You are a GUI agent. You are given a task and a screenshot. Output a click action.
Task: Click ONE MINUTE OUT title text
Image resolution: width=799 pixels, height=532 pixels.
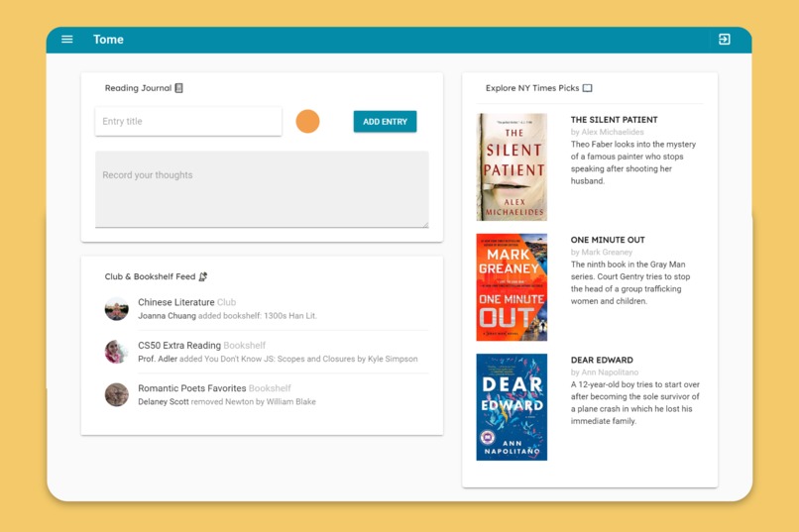608,240
